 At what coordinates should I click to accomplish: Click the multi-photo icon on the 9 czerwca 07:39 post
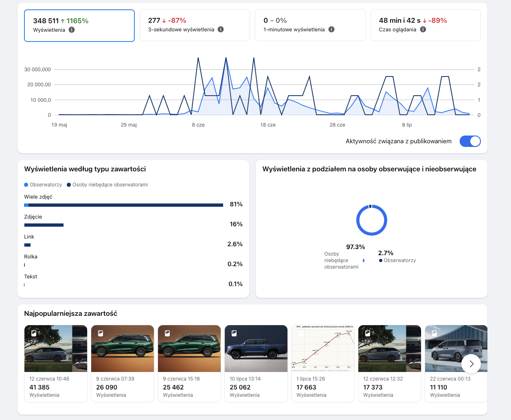101,333
